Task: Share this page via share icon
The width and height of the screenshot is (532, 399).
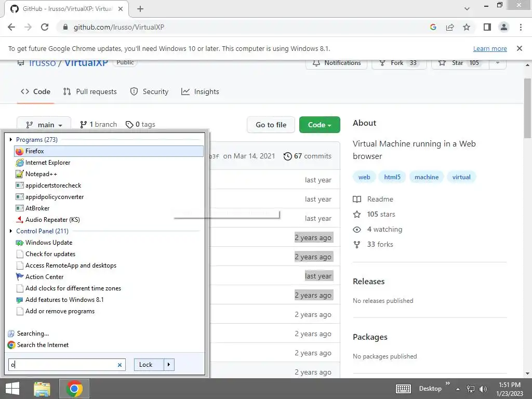Action: tap(450, 27)
